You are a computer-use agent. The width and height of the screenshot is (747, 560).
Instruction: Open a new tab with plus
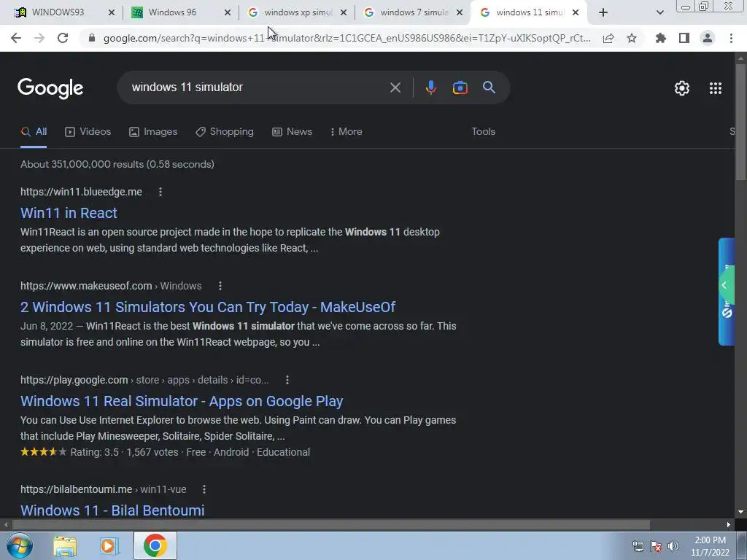point(603,13)
